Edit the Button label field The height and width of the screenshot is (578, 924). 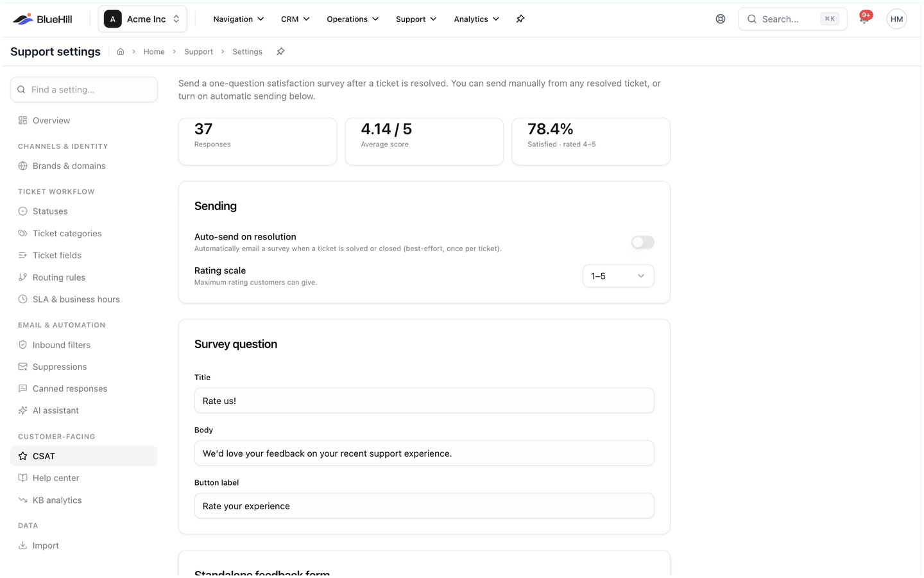point(424,506)
